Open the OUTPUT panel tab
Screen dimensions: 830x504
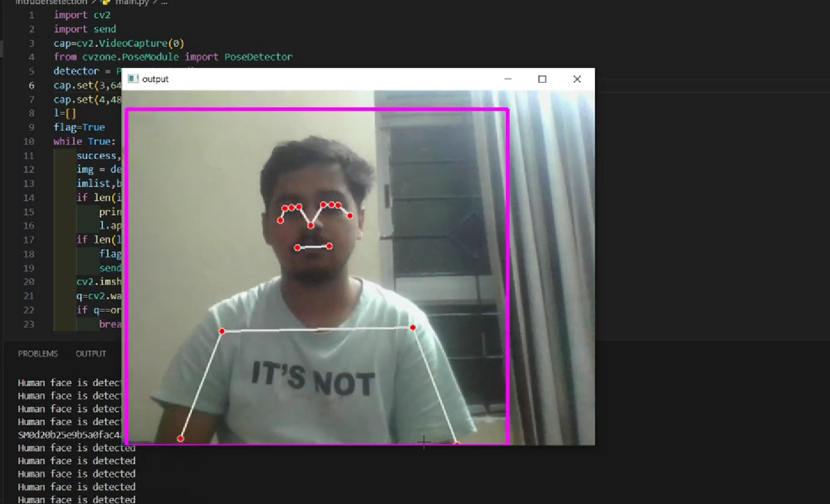[91, 354]
